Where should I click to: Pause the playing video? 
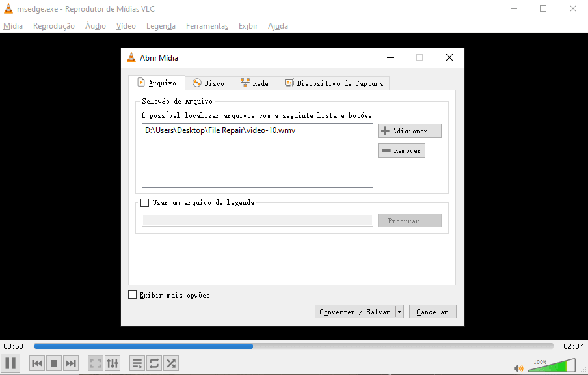pos(10,363)
